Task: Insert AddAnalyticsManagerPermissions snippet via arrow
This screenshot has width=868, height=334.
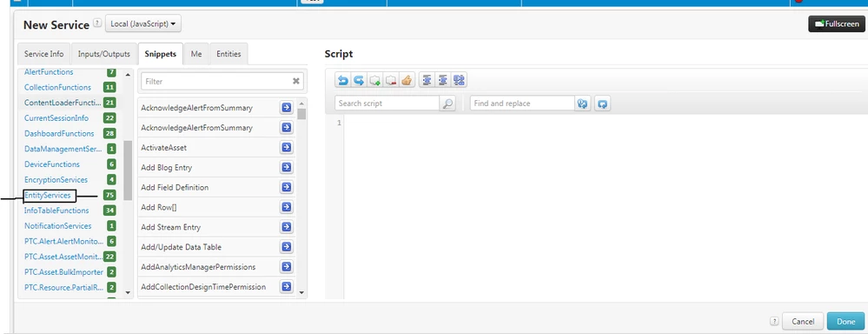Action: coord(286,267)
